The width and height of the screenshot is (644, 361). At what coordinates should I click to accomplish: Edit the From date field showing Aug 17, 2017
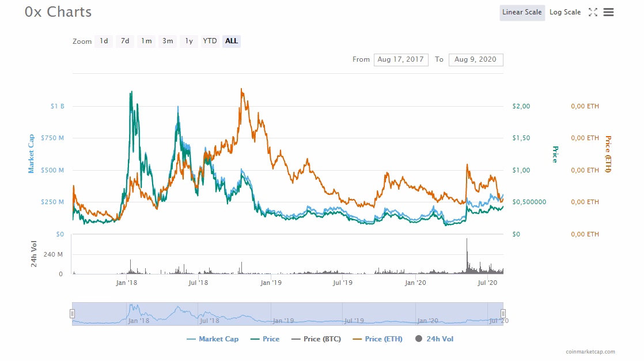[x=401, y=59]
